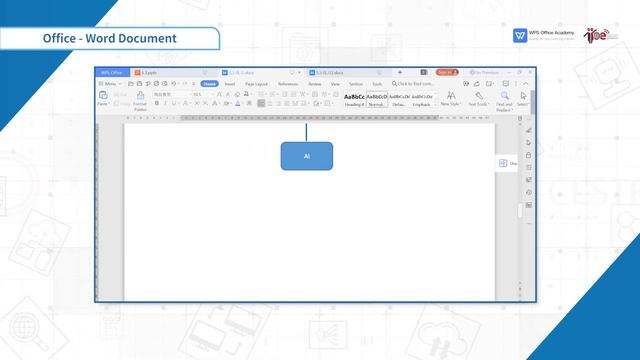640x360 pixels.
Task: Open the View ribbon tab
Action: point(335,84)
